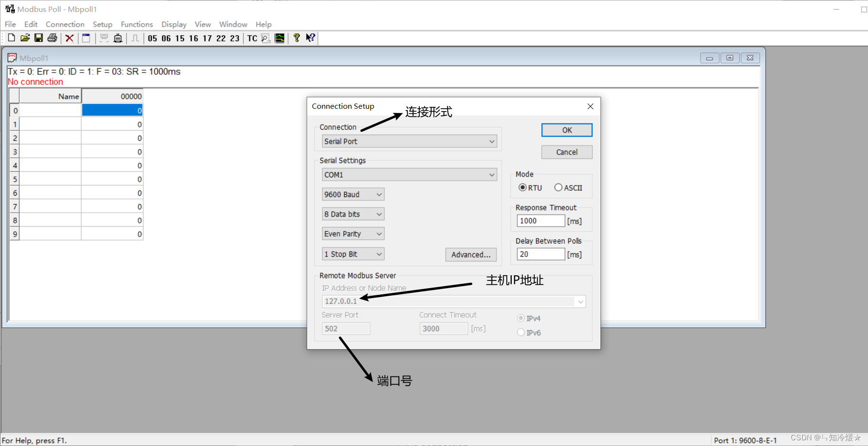Screen dimensions: 868x446
Task: Click the Connect Timeout field showing 3000
Action: point(444,329)
